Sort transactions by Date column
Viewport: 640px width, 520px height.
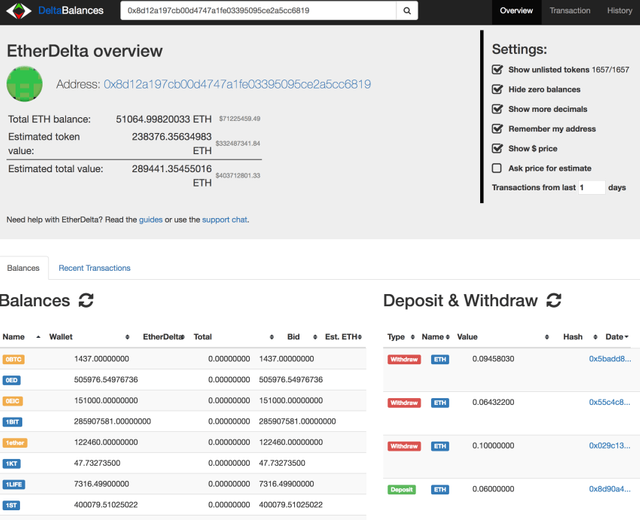pos(617,337)
